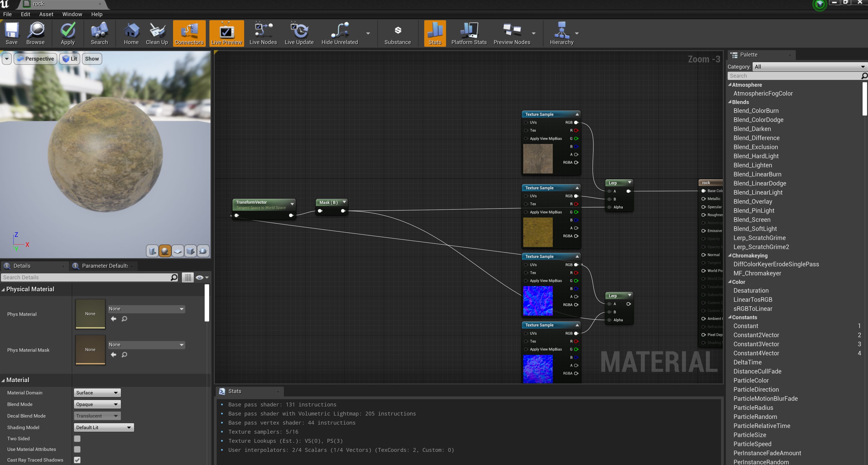This screenshot has width=868, height=465.
Task: Open the Shading Model dropdown
Action: [103, 427]
